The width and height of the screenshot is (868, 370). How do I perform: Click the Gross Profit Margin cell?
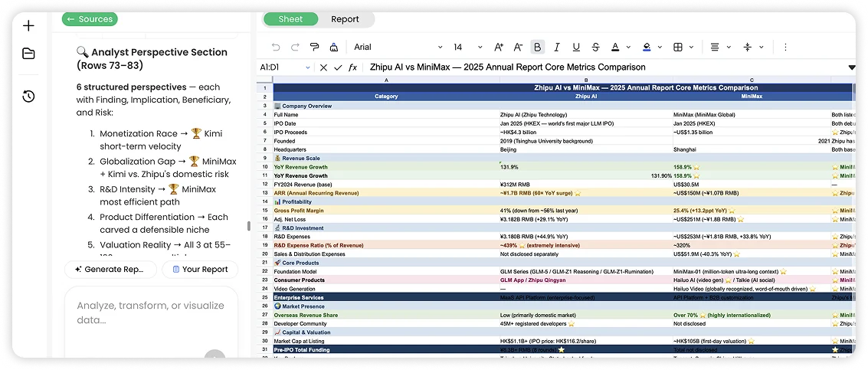[386, 211]
